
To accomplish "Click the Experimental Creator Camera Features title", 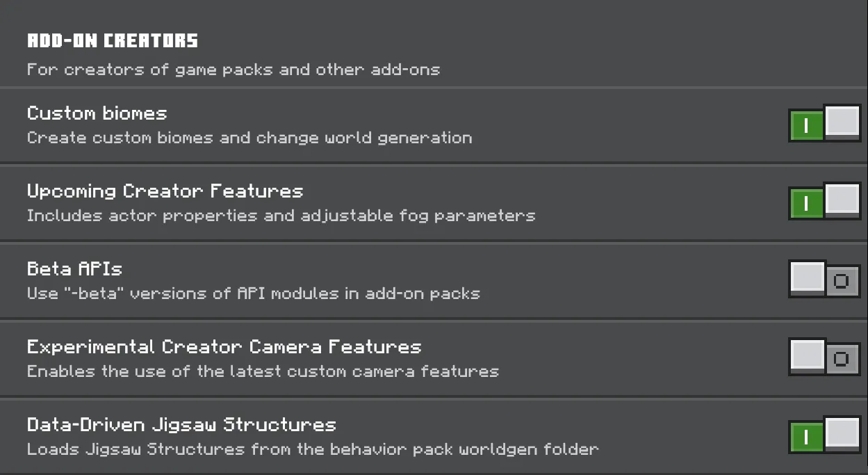I will pos(224,347).
